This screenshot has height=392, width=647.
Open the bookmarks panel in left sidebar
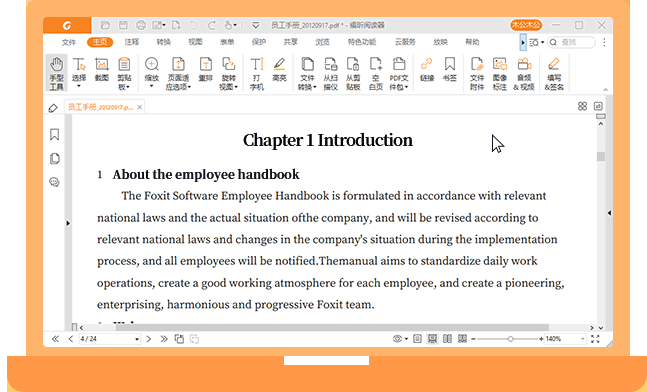(x=54, y=135)
